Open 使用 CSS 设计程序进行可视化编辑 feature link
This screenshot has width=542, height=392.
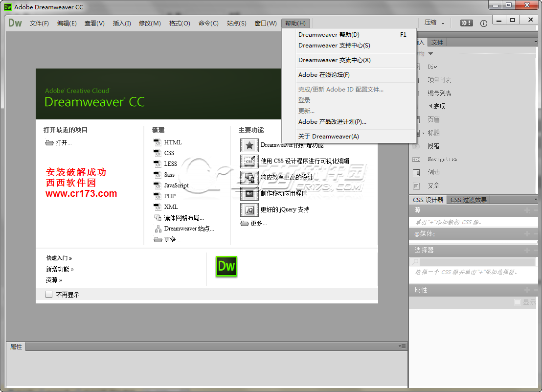tap(305, 161)
